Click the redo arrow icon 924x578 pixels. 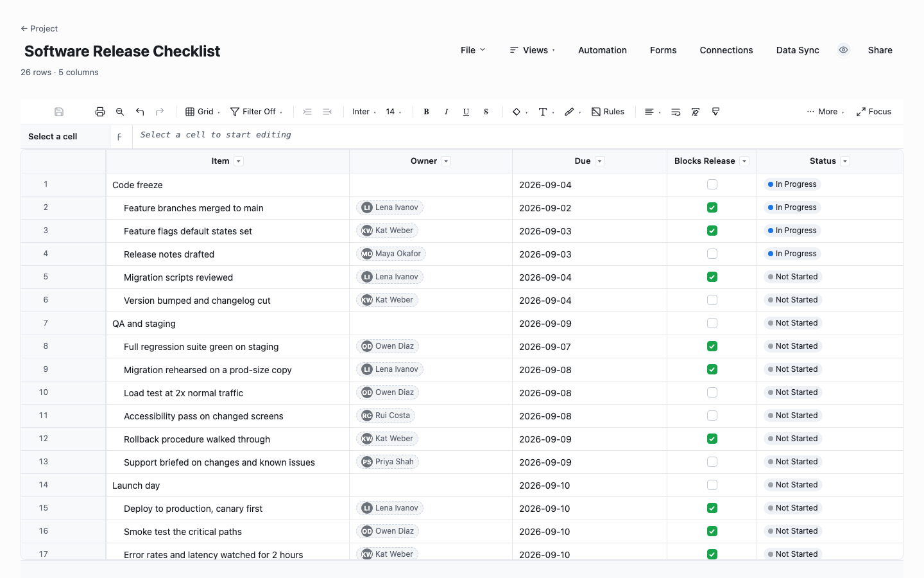160,112
